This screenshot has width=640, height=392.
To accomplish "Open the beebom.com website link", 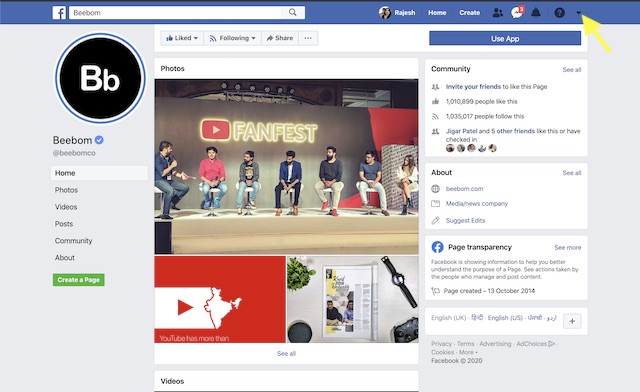I will pos(464,189).
